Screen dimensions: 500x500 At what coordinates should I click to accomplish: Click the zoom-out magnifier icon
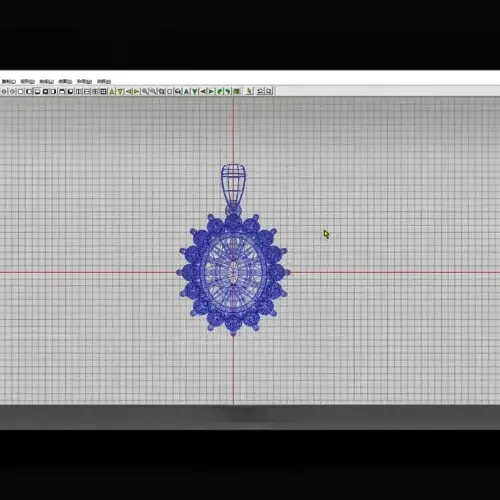coord(153,91)
